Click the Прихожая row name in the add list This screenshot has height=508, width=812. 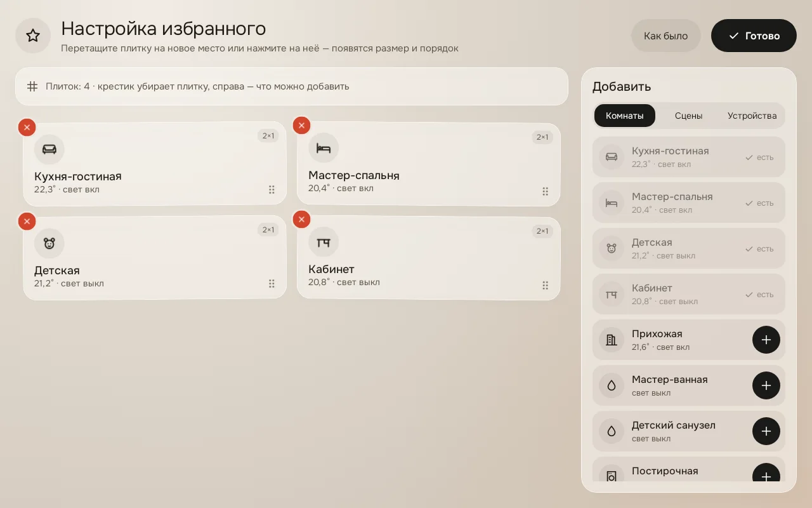coord(657,334)
